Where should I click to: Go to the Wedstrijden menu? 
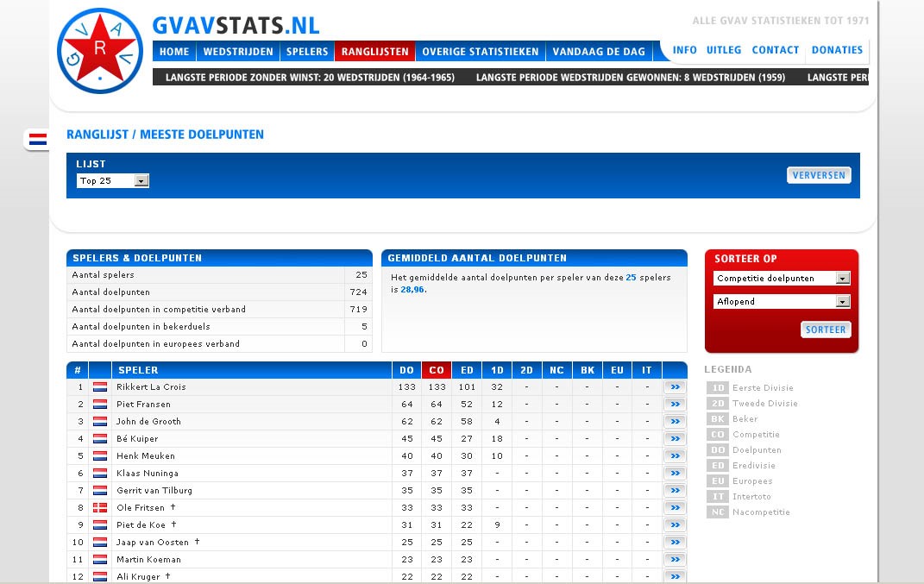pyautogui.click(x=238, y=52)
